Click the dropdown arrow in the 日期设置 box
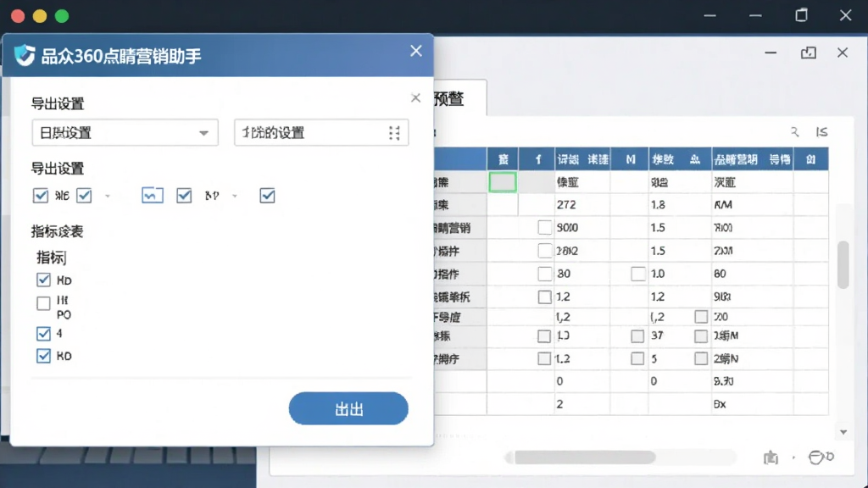This screenshot has height=488, width=868. coord(203,133)
